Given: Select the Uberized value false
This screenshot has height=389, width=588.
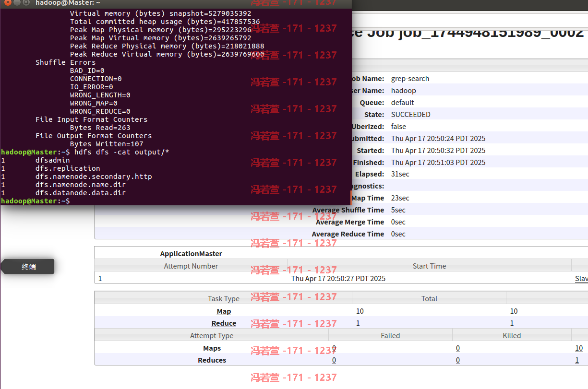Looking at the screenshot, I should [x=398, y=127].
